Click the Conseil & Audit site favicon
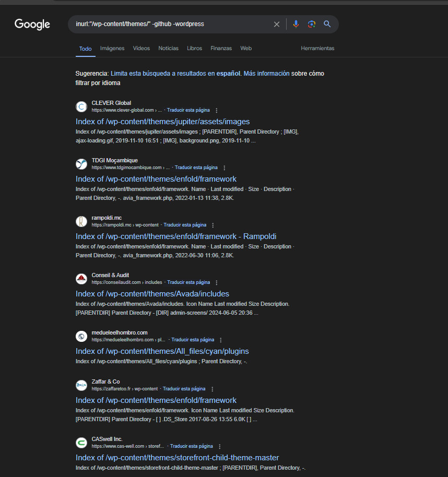This screenshot has width=448, height=477. pos(81,279)
